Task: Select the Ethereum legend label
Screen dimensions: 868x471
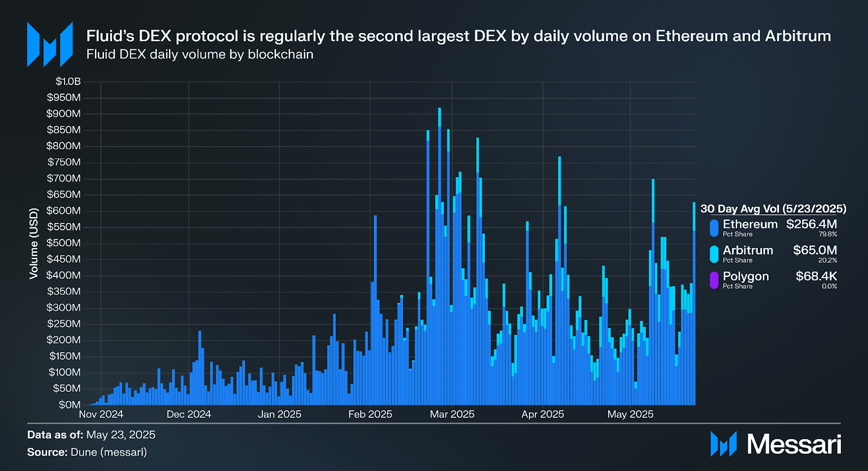Action: pos(750,224)
